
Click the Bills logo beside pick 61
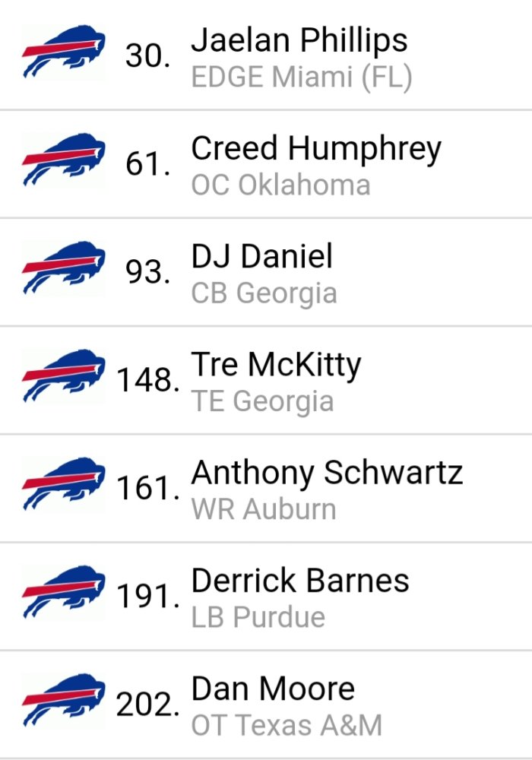pyautogui.click(x=63, y=160)
